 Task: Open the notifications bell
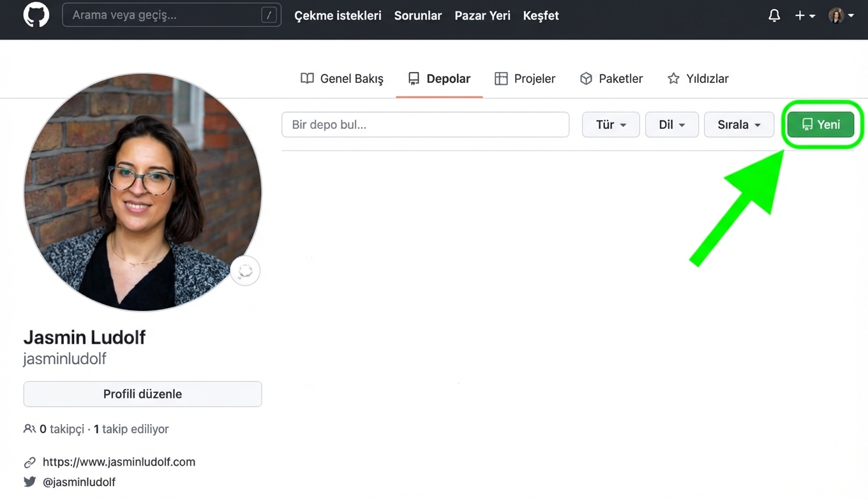pyautogui.click(x=774, y=15)
